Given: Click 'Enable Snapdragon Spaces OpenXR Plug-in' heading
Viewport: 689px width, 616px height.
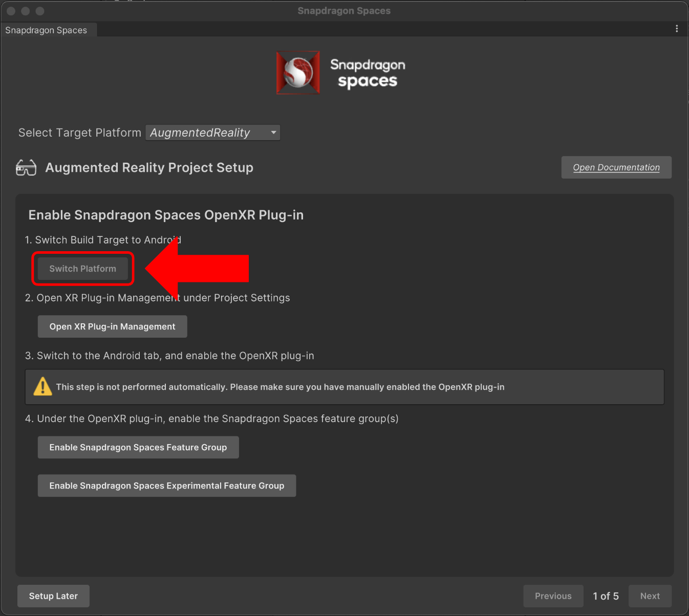Looking at the screenshot, I should [x=166, y=215].
